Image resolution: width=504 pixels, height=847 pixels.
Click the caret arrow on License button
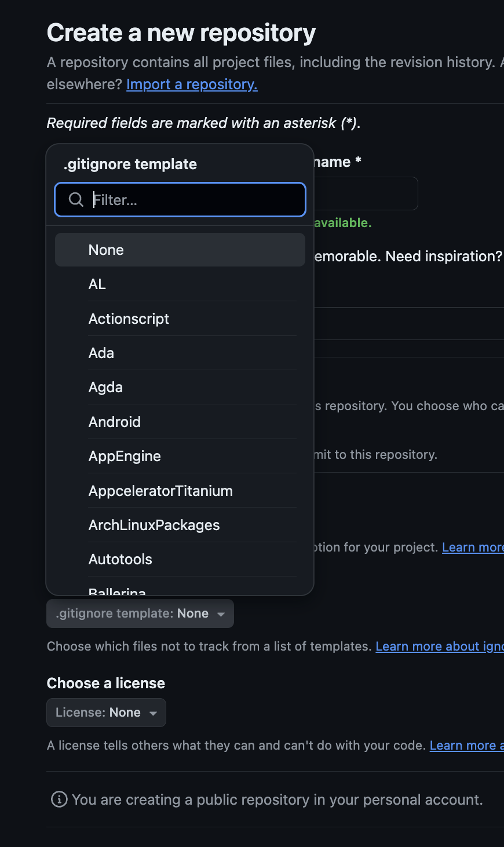point(153,713)
